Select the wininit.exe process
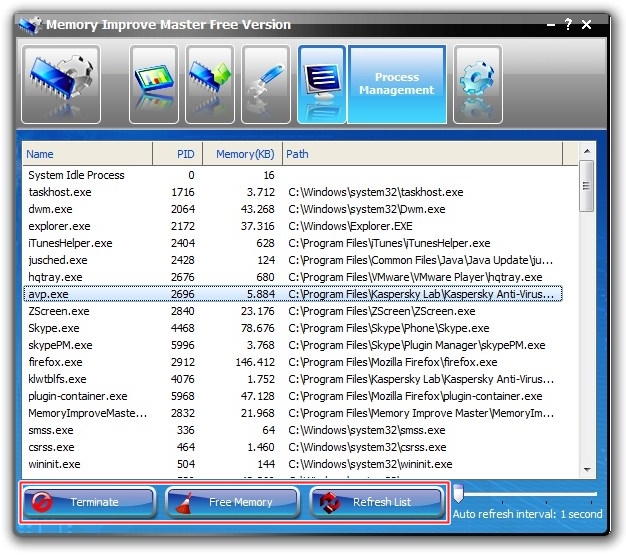626x555 pixels. coord(293,464)
